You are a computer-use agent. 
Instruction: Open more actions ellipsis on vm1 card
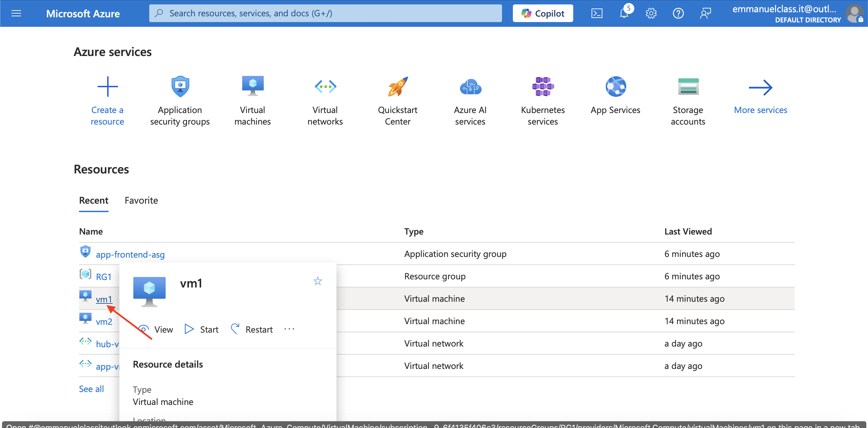pyautogui.click(x=289, y=329)
